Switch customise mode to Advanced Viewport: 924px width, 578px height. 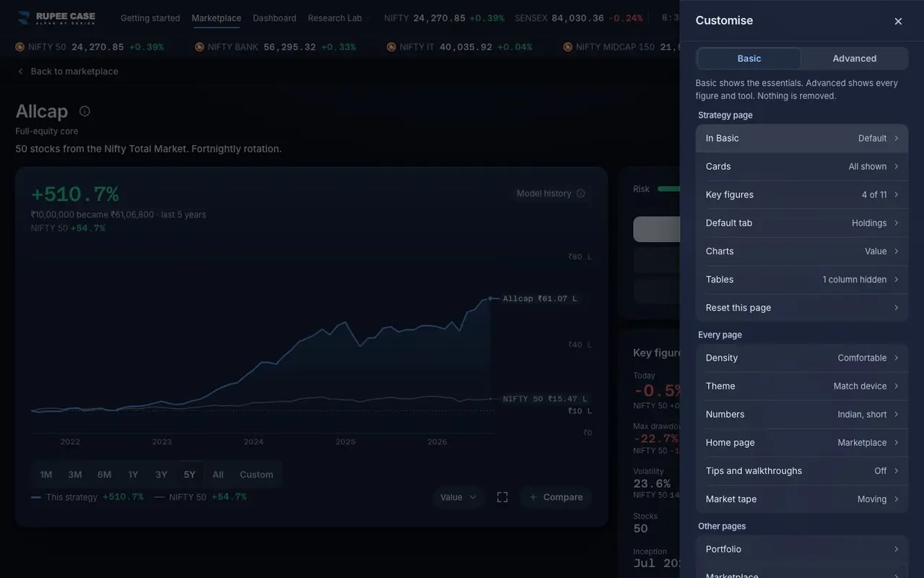pyautogui.click(x=855, y=59)
